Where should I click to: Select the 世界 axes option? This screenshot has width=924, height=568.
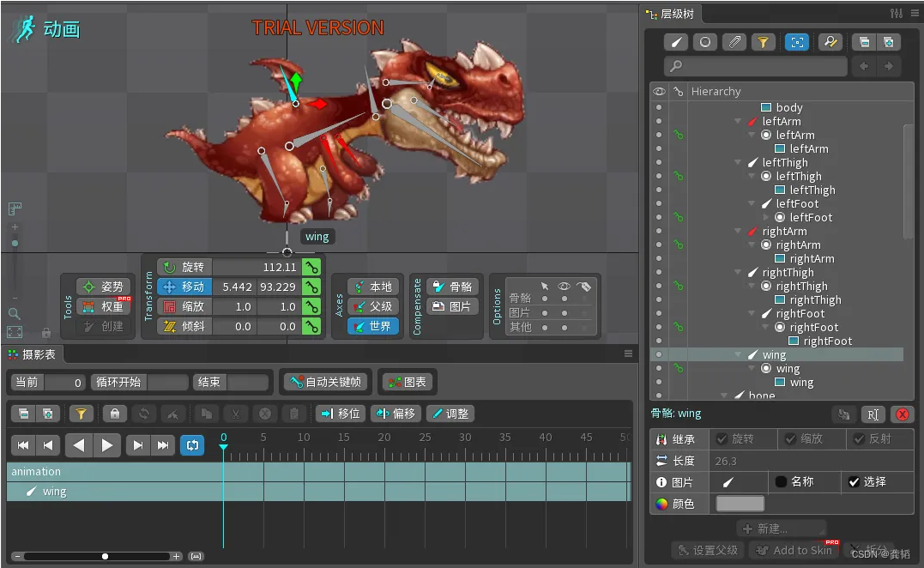tap(373, 326)
